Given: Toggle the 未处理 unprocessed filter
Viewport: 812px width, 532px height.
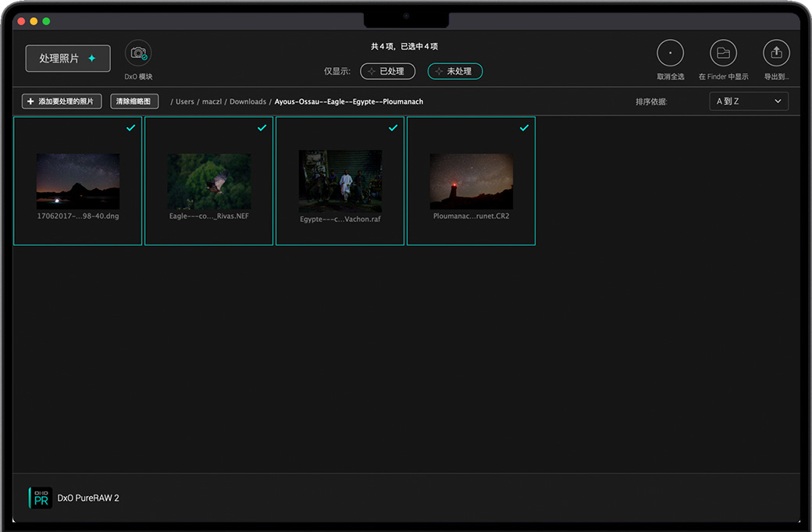Looking at the screenshot, I should click(455, 71).
